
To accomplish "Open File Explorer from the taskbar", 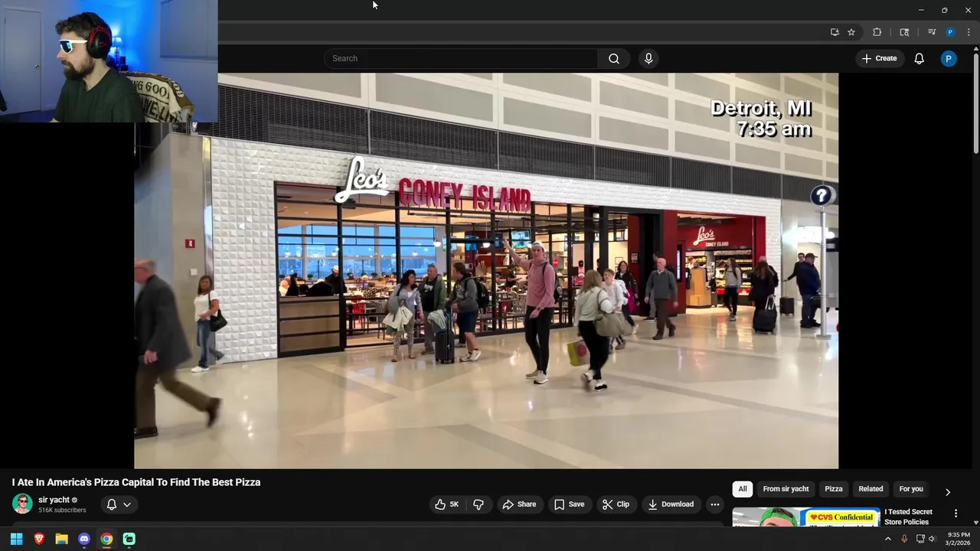I will coord(61,539).
